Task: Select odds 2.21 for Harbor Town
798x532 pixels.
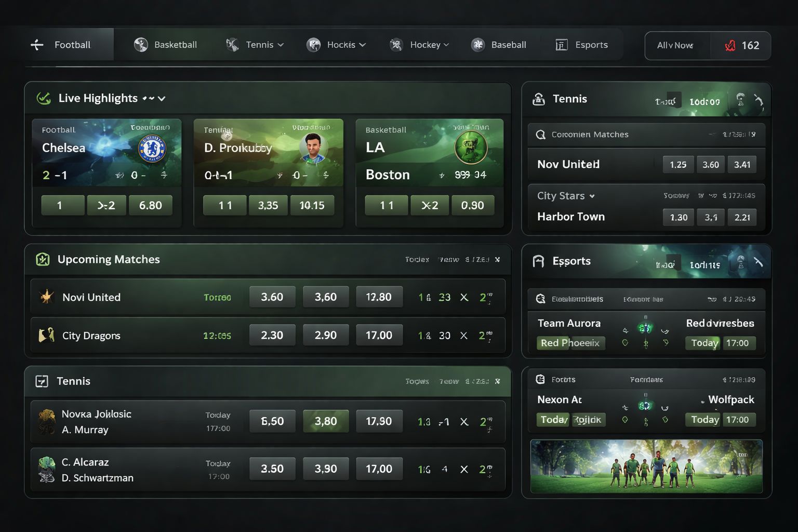Action: click(742, 217)
